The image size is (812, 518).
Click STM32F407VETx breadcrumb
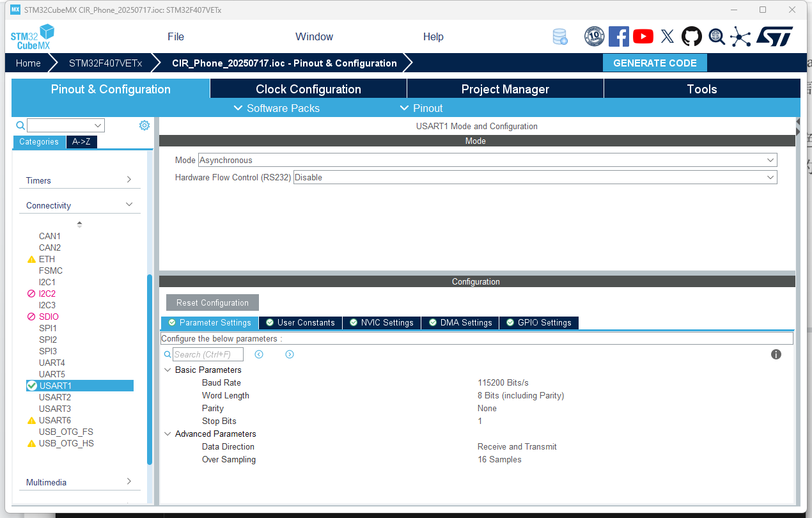coord(105,63)
